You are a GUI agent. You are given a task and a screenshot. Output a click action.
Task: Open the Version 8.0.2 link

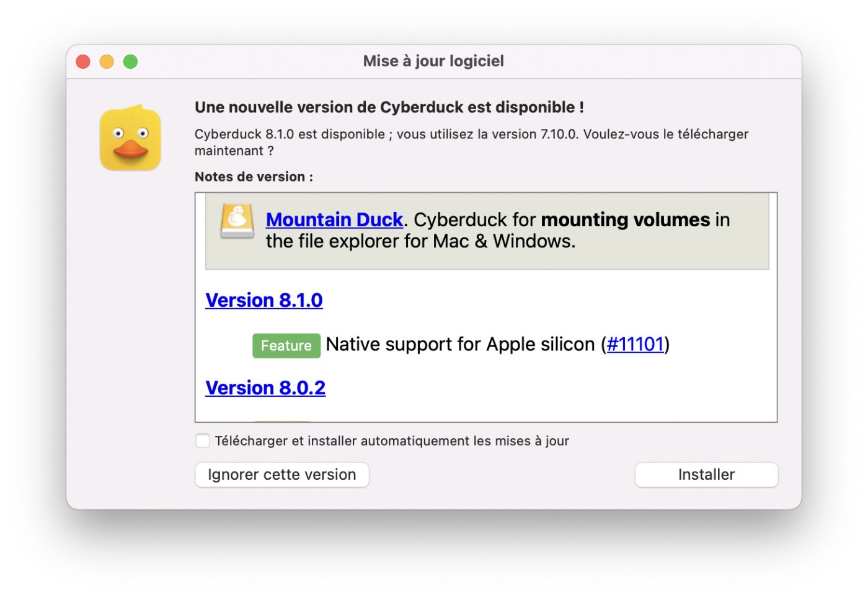pyautogui.click(x=265, y=387)
